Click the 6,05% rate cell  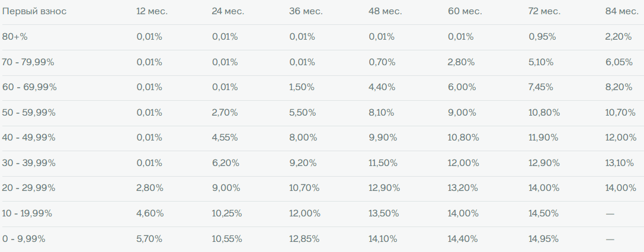(x=619, y=62)
